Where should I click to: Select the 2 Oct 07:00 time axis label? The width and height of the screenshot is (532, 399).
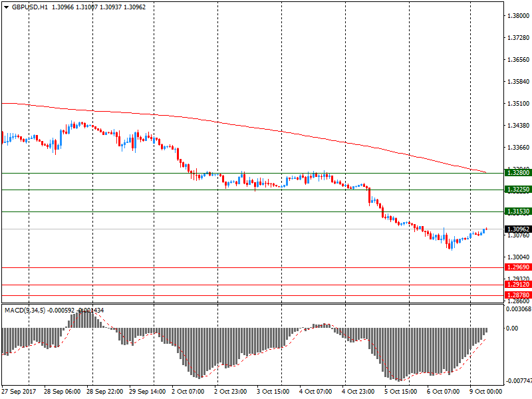point(188,391)
